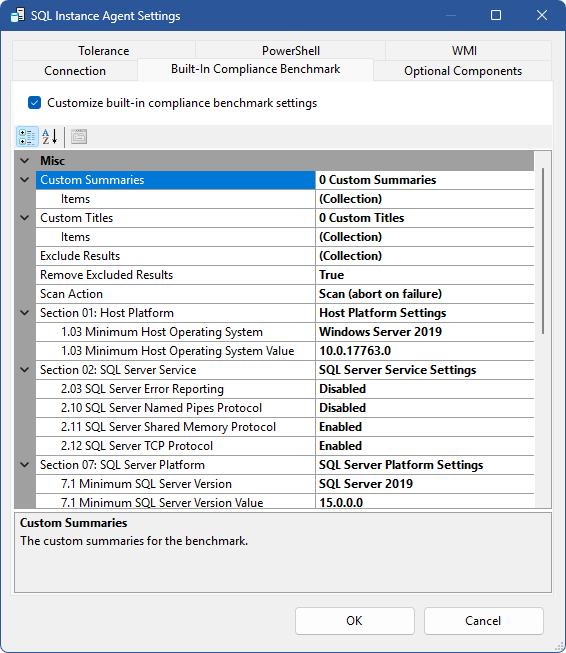566x653 pixels.
Task: Select the 7.1 Minimum SQL Server Version row
Action: click(x=175, y=484)
